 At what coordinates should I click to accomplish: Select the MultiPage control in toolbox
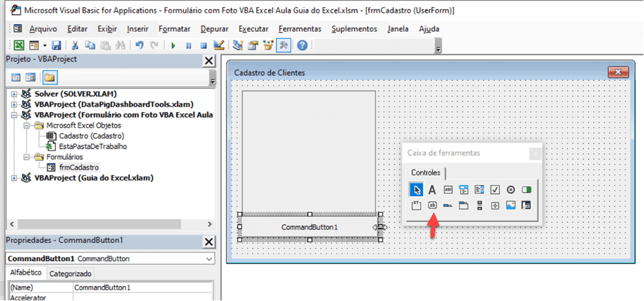click(464, 205)
